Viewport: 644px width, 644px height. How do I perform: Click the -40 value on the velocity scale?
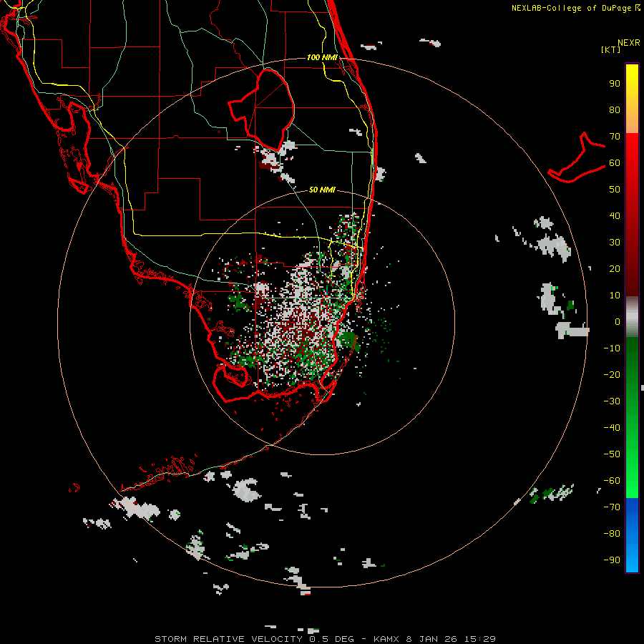(x=612, y=428)
